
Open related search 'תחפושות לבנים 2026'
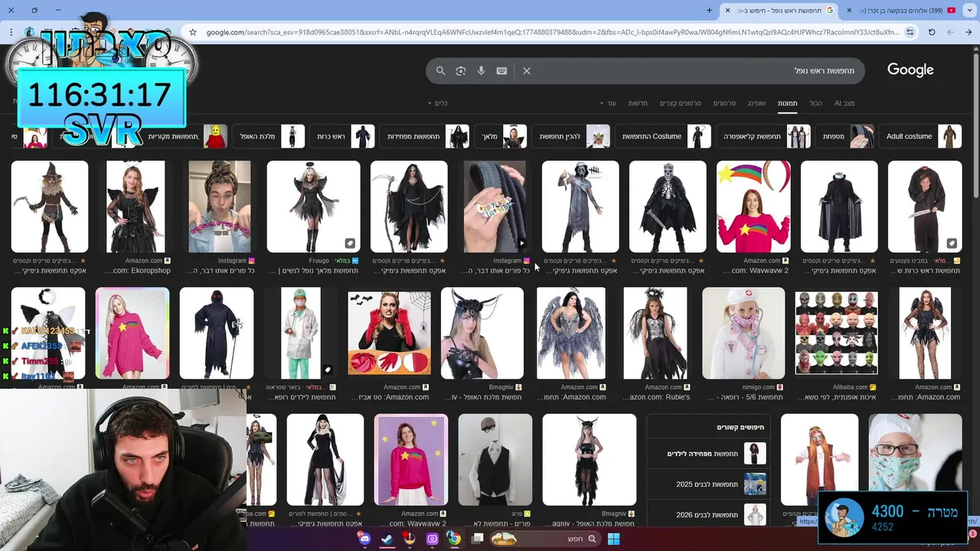pyautogui.click(x=708, y=515)
